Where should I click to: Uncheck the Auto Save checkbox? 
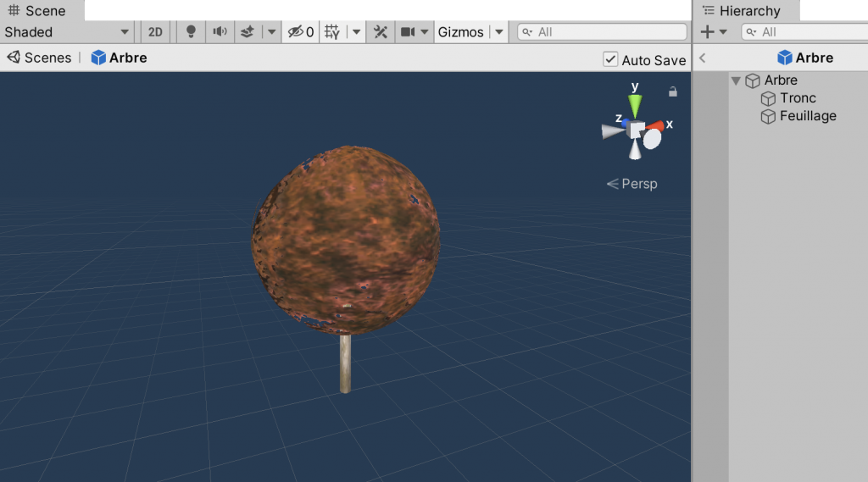click(610, 59)
